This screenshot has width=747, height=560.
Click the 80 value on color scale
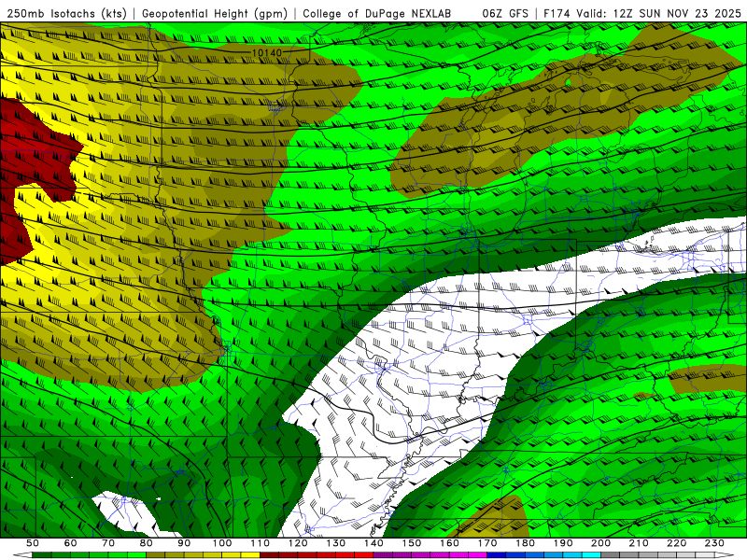[x=147, y=543]
